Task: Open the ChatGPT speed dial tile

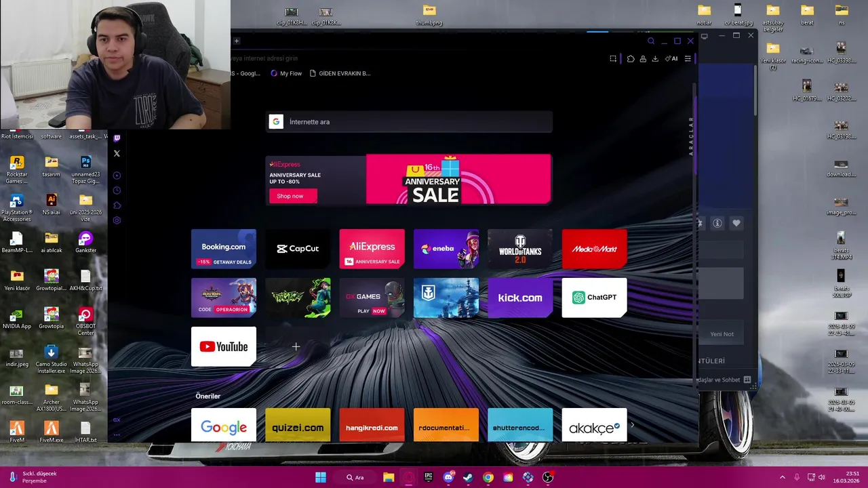Action: pos(595,298)
